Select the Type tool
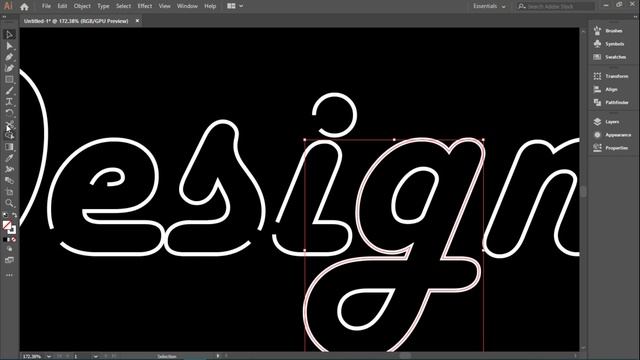The height and width of the screenshot is (360, 640). point(9,102)
